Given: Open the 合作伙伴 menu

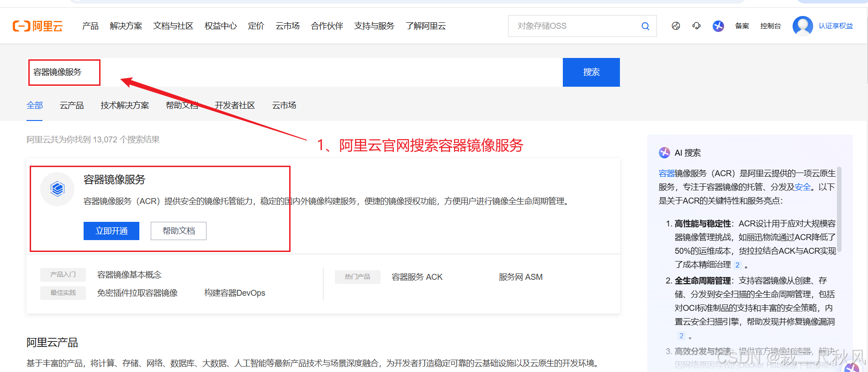Looking at the screenshot, I should coord(327,26).
